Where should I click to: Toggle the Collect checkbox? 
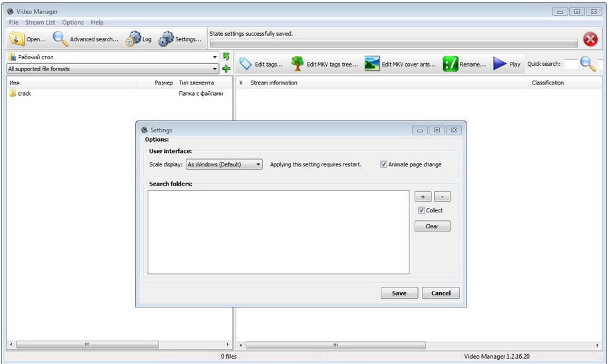coord(421,210)
